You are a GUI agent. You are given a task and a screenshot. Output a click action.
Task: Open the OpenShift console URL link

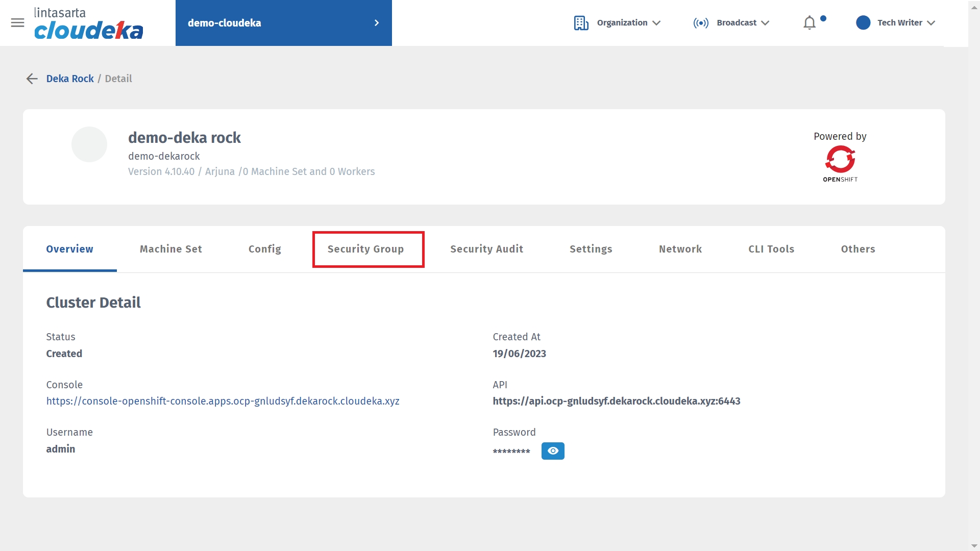223,401
